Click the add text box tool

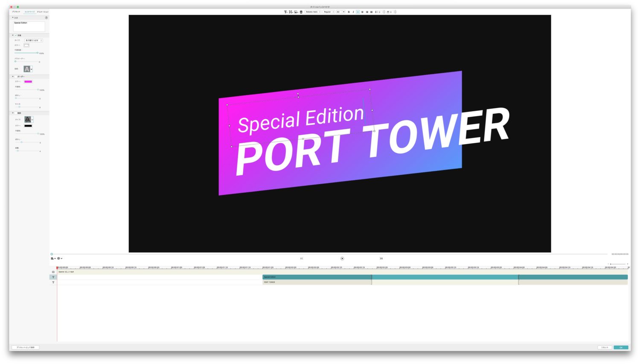(285, 12)
